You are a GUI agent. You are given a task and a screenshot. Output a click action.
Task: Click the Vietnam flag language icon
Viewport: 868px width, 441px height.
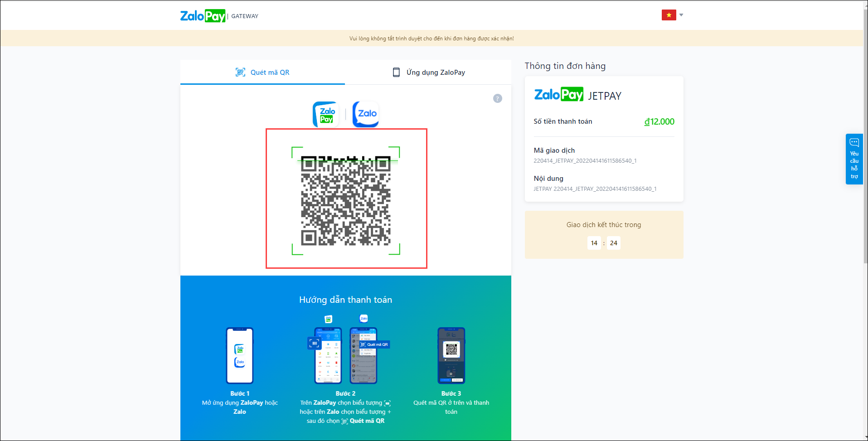[669, 15]
